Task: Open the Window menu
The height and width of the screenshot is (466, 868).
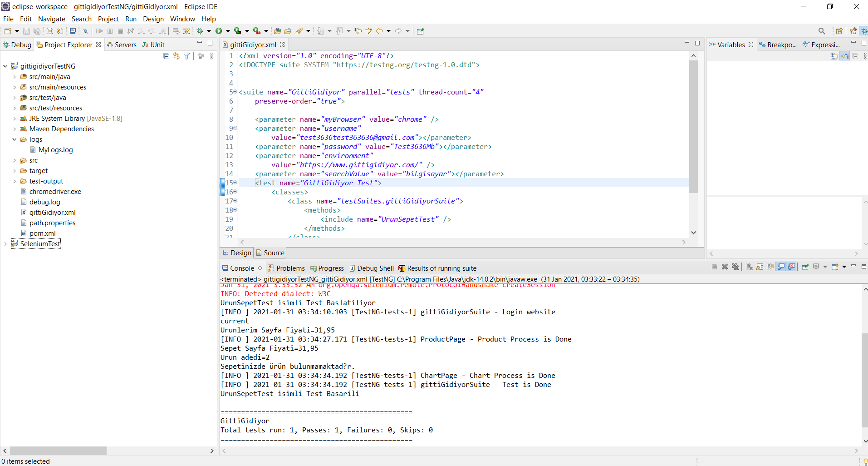Action: pos(182,19)
